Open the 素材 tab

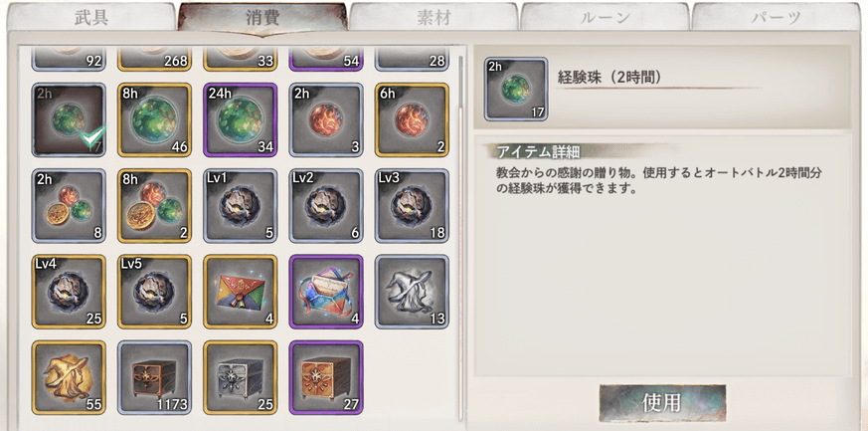click(434, 17)
